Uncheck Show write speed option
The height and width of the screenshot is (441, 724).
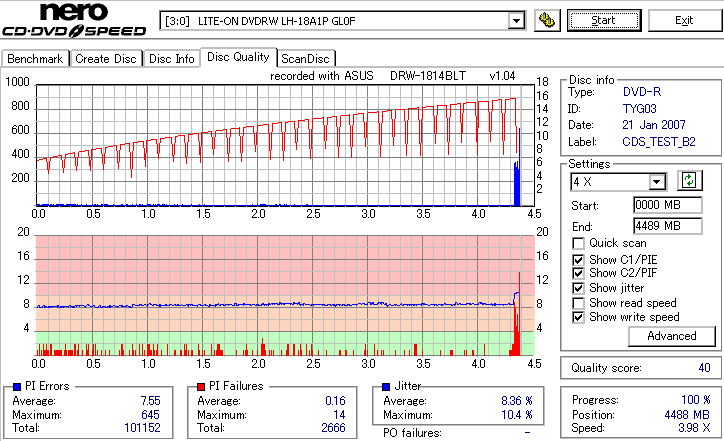[x=578, y=317]
